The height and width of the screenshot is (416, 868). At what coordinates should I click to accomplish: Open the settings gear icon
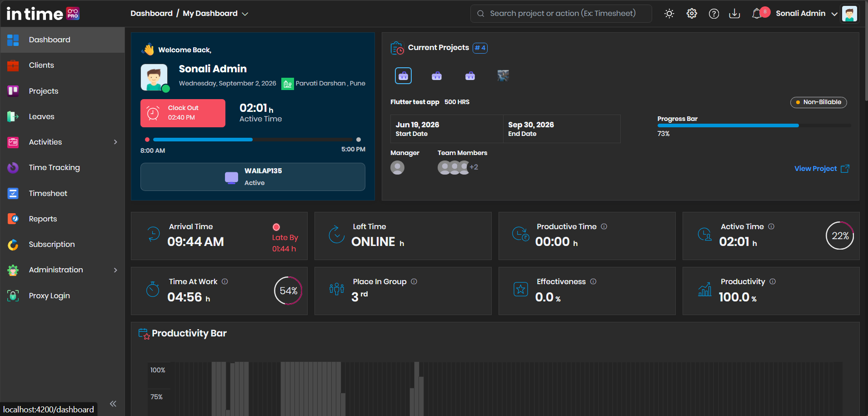click(x=692, y=14)
